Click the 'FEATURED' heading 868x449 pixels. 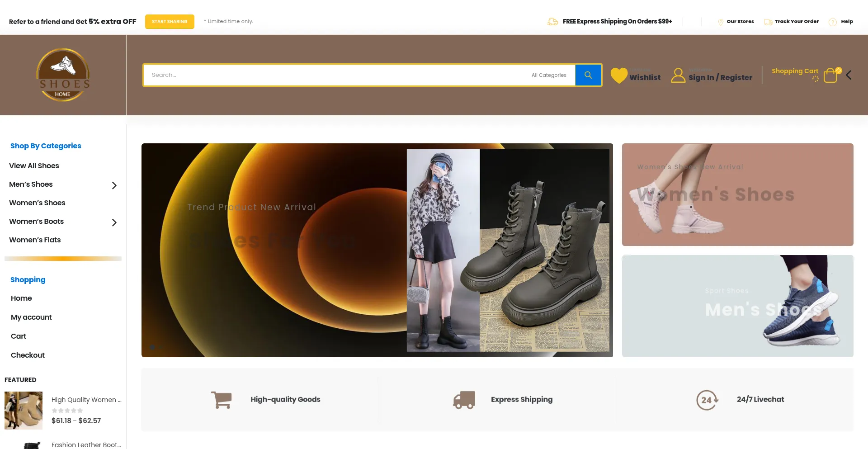(x=20, y=380)
